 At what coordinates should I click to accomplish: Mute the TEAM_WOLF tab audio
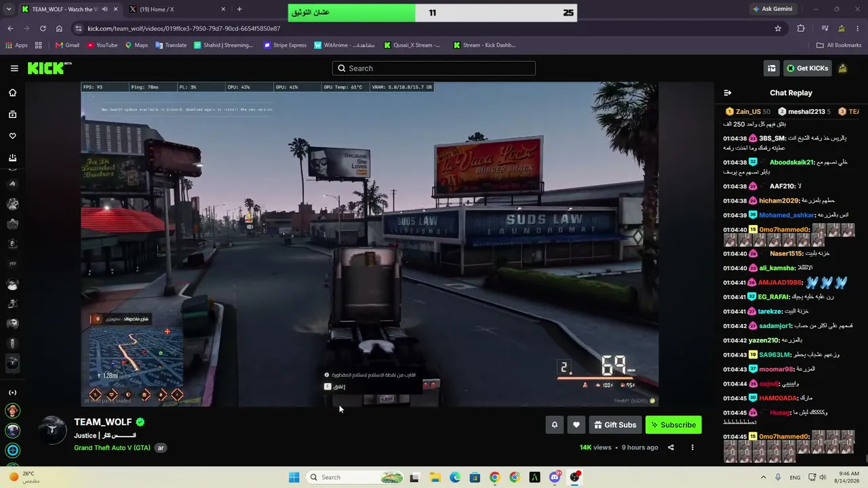(x=104, y=9)
